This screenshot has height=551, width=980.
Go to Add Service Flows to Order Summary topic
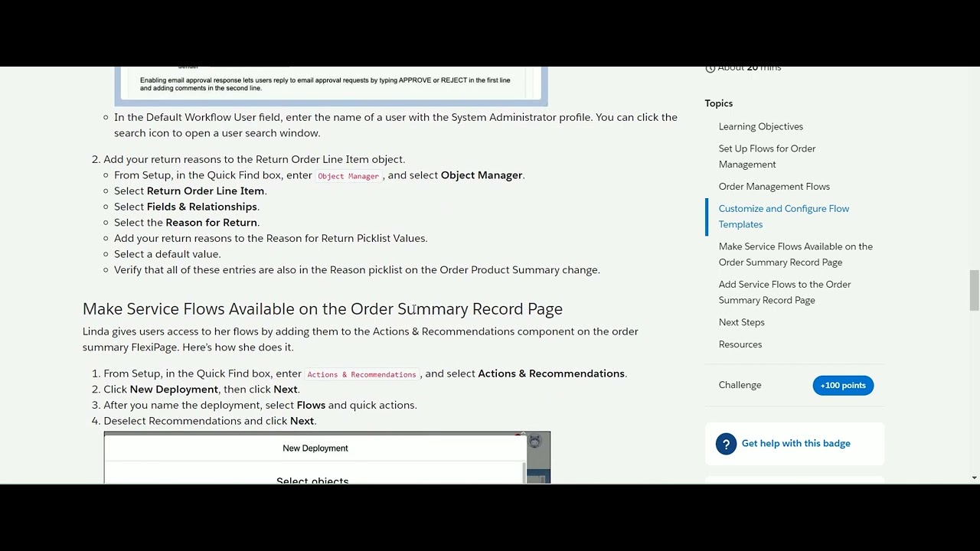tap(784, 292)
